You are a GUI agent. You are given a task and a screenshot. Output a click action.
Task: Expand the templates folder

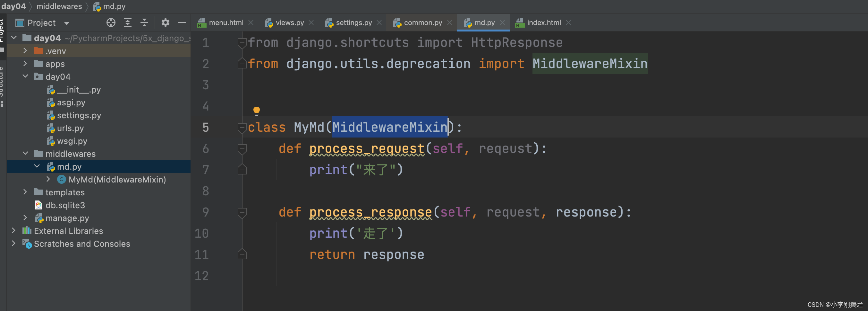coord(25,192)
